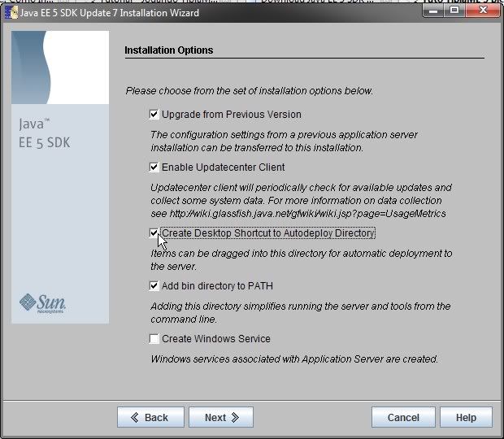Click the Windows services description text
The height and width of the screenshot is (439, 504).
click(293, 359)
